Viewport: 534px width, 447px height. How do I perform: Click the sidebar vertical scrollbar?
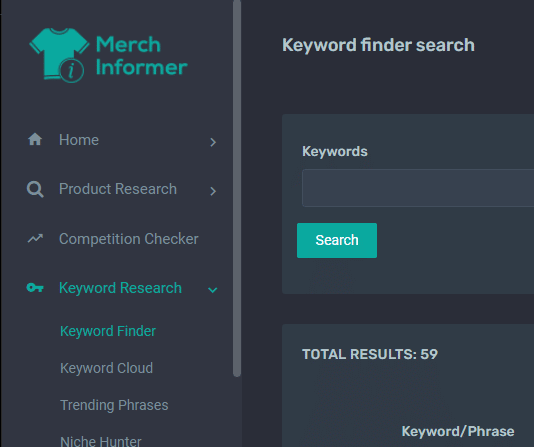(x=237, y=188)
